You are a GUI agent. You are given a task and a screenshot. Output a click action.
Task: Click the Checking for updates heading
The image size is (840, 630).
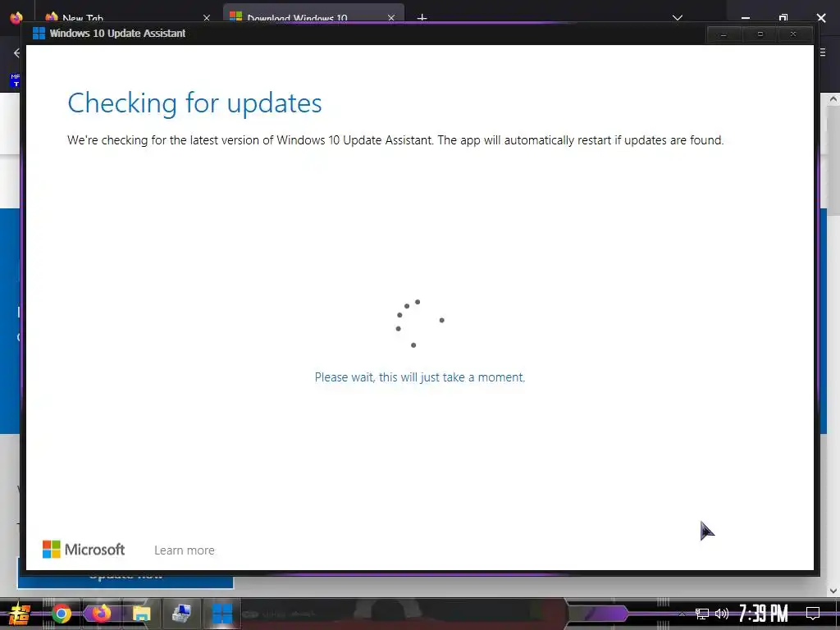tap(194, 103)
